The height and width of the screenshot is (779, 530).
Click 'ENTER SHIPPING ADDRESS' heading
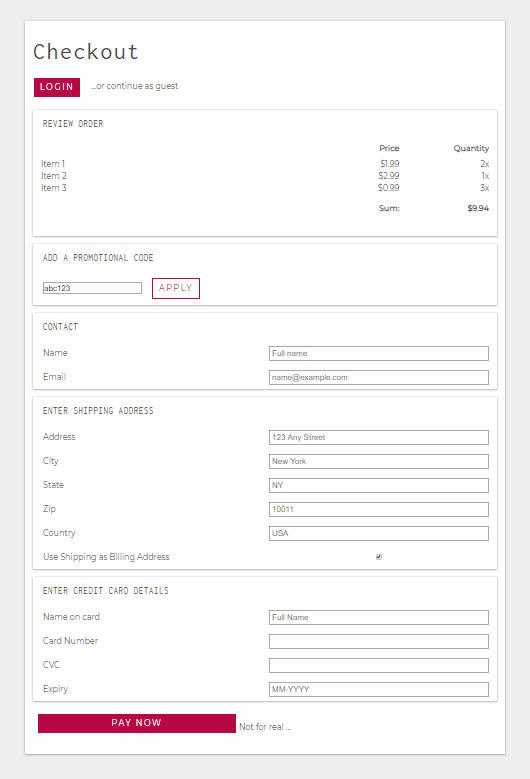tap(98, 411)
